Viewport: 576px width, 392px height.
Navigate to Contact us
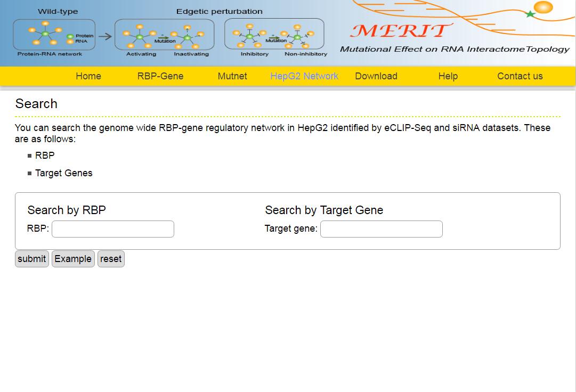[520, 76]
